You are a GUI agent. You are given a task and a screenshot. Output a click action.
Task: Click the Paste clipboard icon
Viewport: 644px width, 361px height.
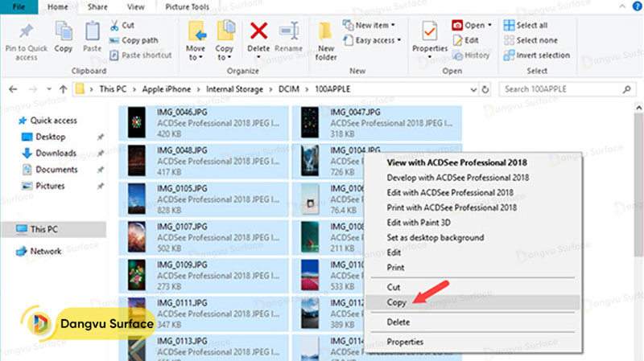tap(92, 31)
